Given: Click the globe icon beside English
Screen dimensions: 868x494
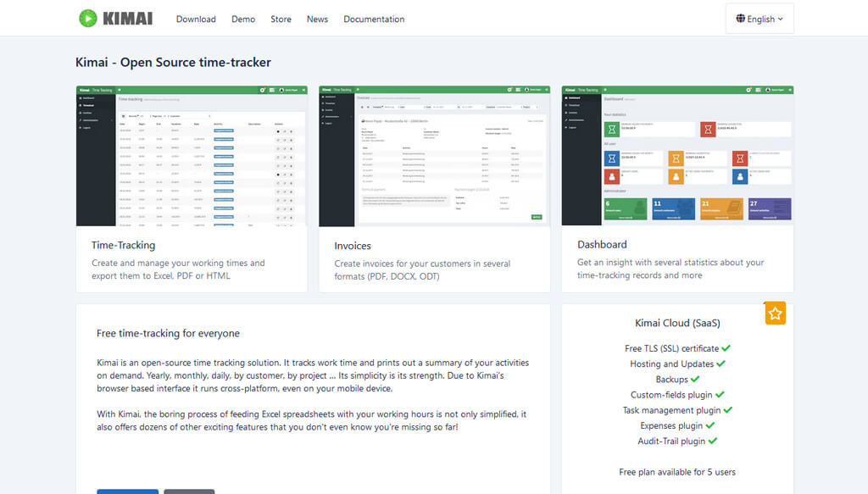Looking at the screenshot, I should 740,19.
